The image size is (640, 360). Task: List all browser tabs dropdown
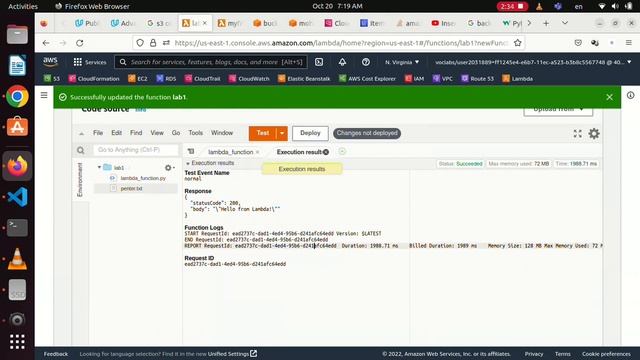(565, 23)
